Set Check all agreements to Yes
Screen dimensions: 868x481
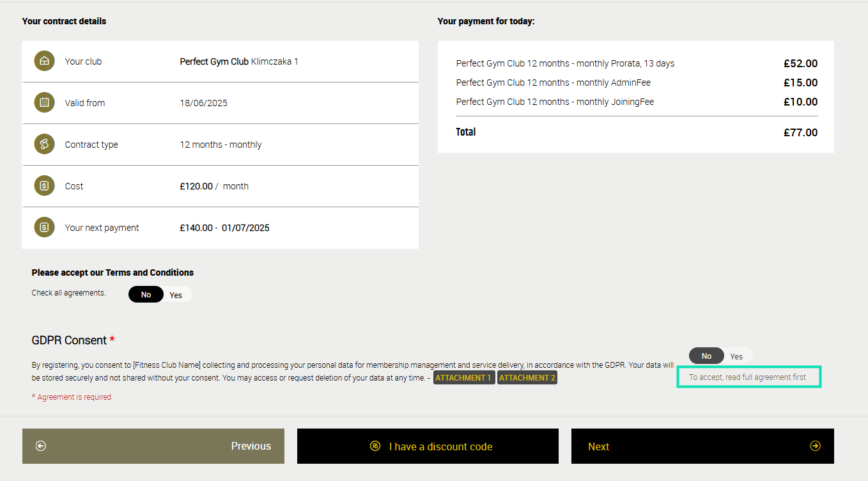[176, 295]
